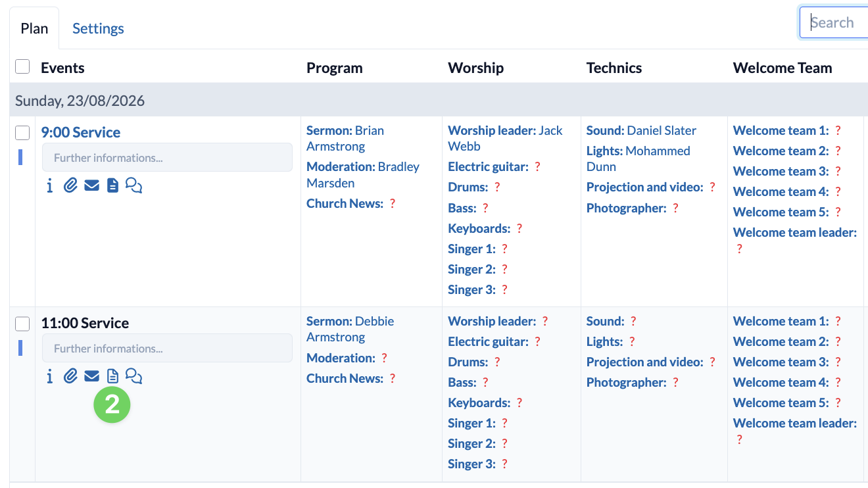Open chat bubbles icon for 9:00 Service
The height and width of the screenshot is (488, 868).
(x=133, y=186)
